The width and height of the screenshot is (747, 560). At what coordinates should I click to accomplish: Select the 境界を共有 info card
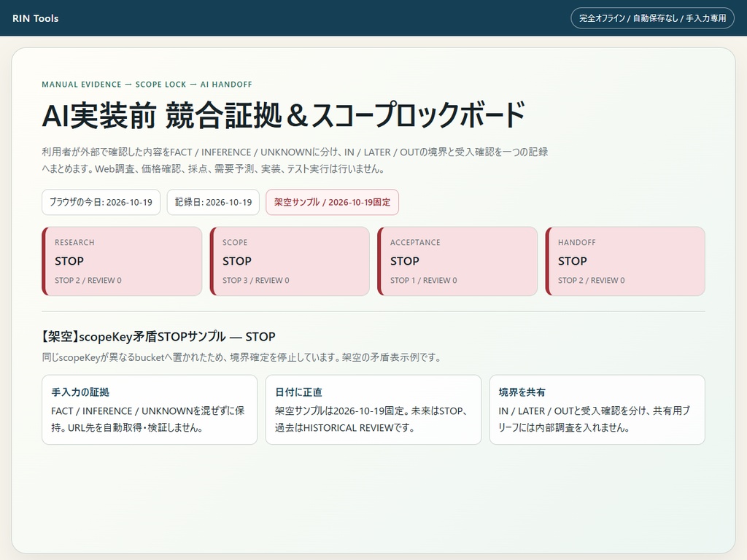597,410
